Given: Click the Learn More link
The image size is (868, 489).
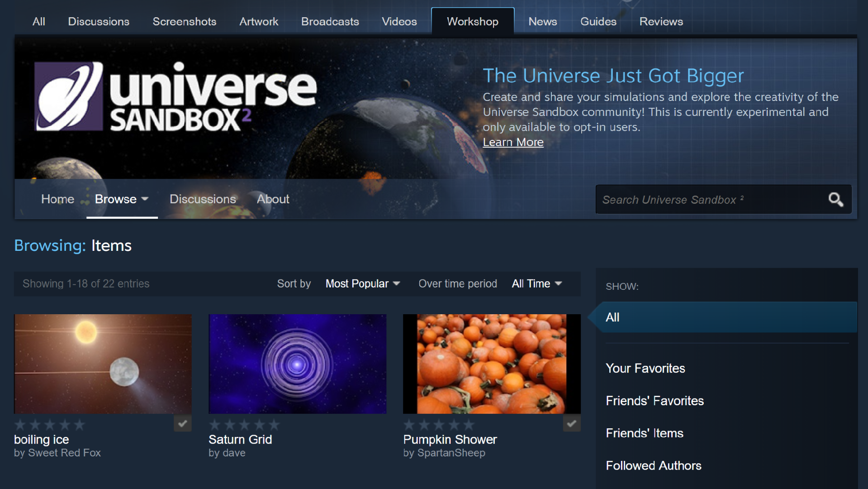Looking at the screenshot, I should coord(513,142).
